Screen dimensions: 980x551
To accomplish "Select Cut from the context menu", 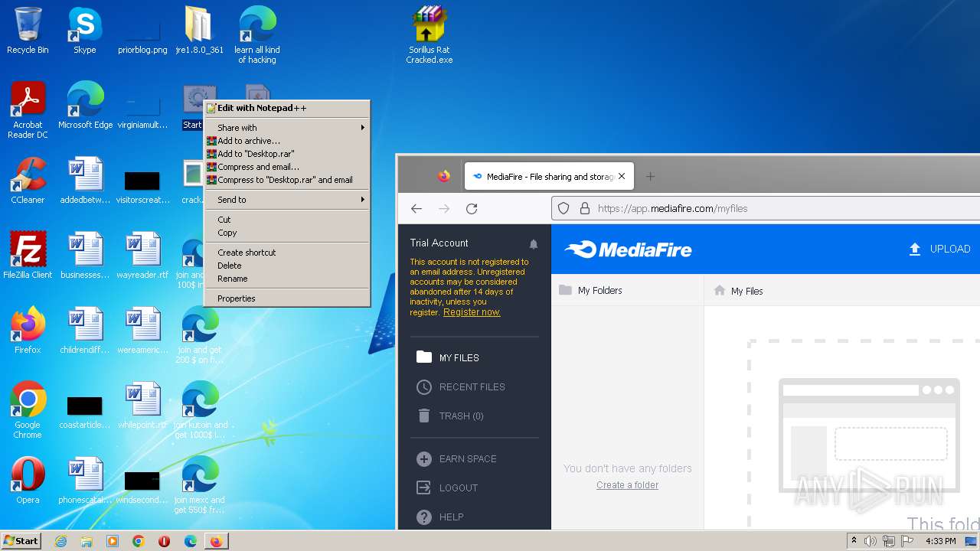I will [x=287, y=220].
